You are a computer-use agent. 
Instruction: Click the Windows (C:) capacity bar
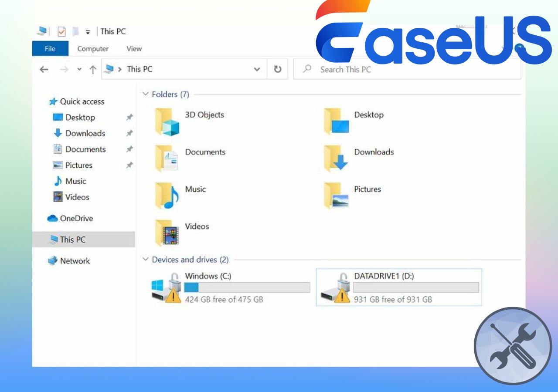pyautogui.click(x=248, y=287)
